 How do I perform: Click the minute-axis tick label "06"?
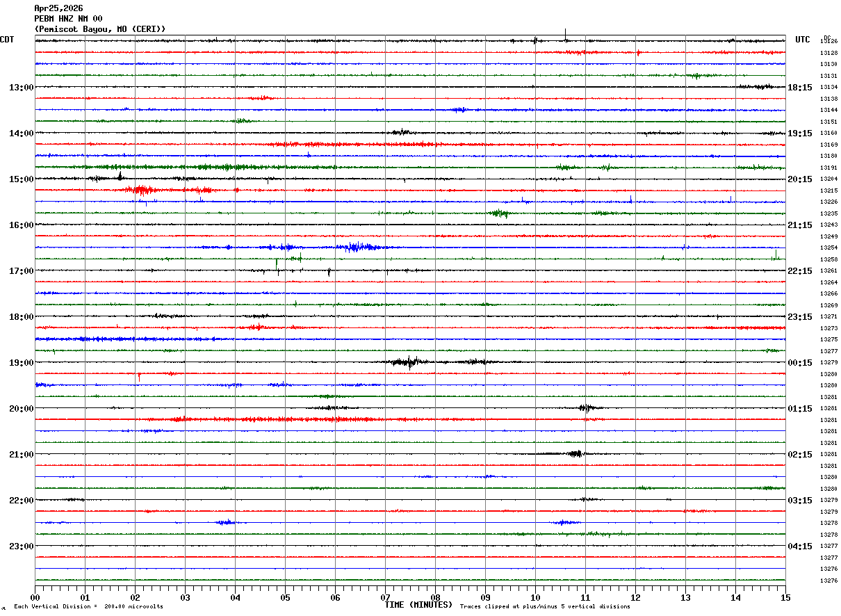point(335,597)
